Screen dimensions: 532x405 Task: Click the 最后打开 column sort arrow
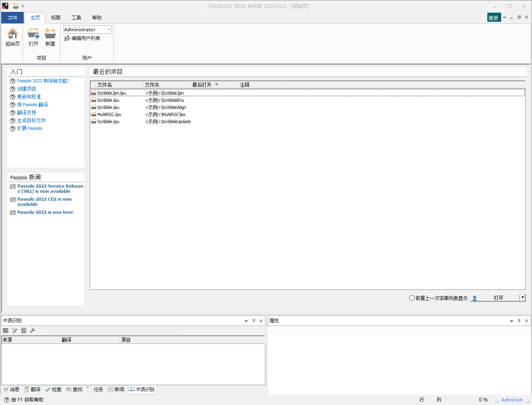pyautogui.click(x=216, y=85)
